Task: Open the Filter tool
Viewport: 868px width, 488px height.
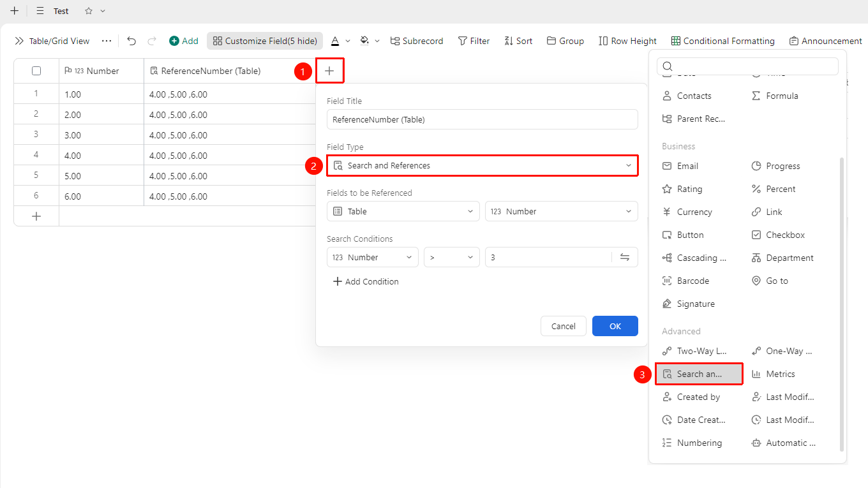Action: coord(474,41)
